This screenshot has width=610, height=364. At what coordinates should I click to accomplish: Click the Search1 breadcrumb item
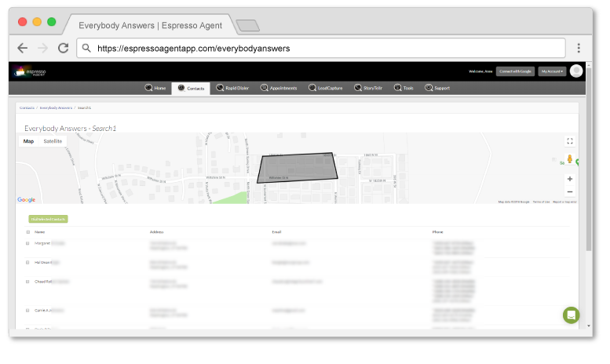click(85, 107)
